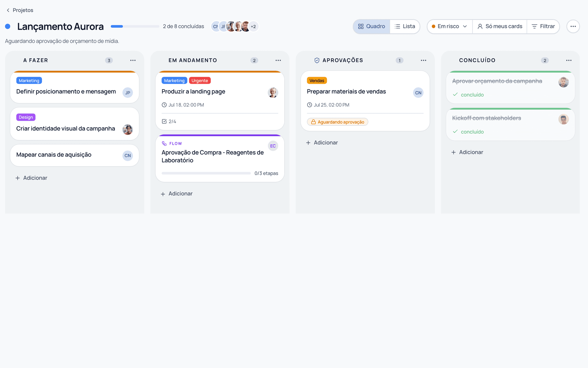
Task: Click concluído status on Kickoff card
Action: click(468, 132)
